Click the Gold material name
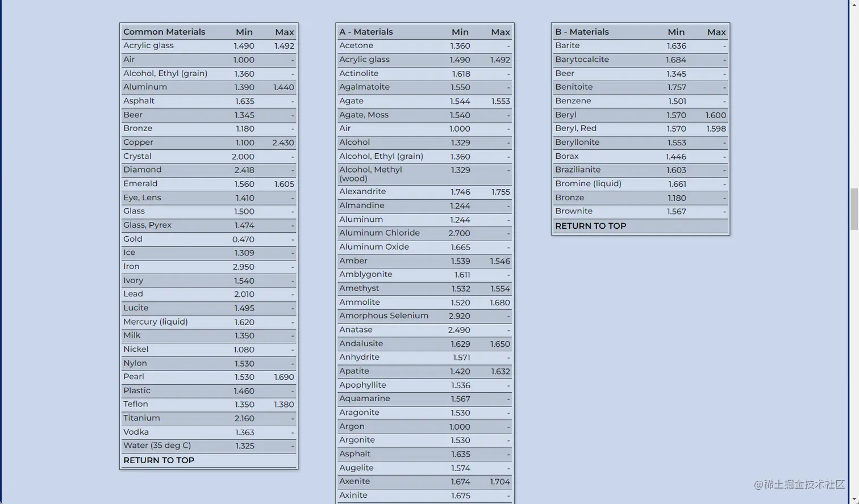The image size is (859, 504). tap(133, 239)
